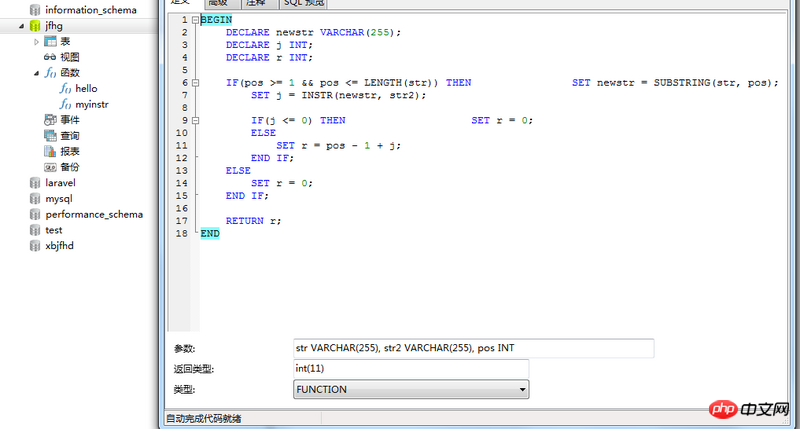Collapse the jfhg database node
Screen dimensions: 800x429
click(x=22, y=25)
